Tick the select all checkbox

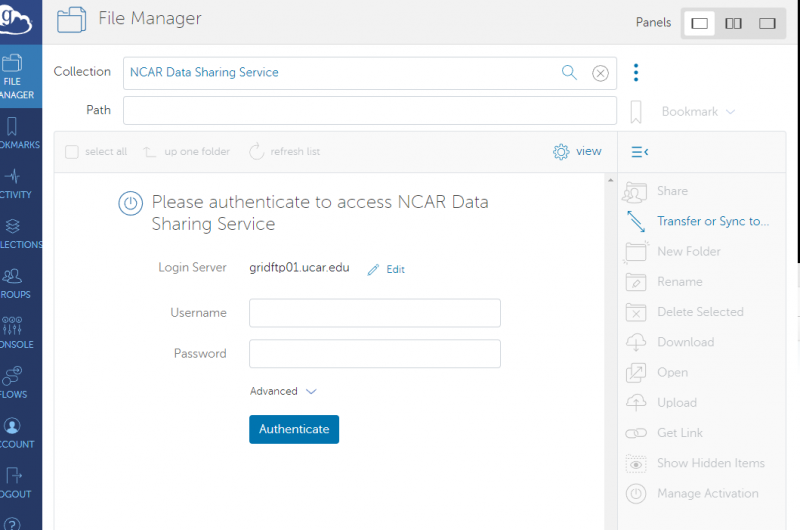point(72,152)
